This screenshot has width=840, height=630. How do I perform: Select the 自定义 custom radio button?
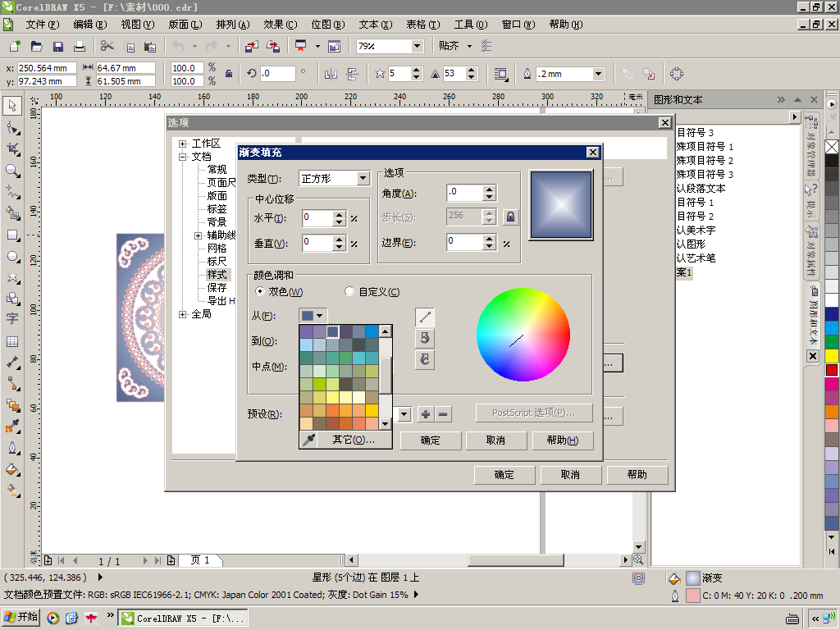(349, 291)
